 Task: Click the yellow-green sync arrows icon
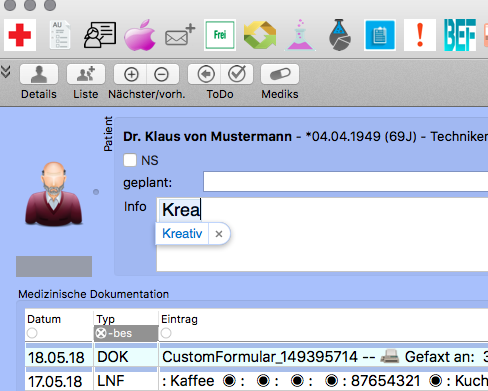pyautogui.click(x=260, y=35)
